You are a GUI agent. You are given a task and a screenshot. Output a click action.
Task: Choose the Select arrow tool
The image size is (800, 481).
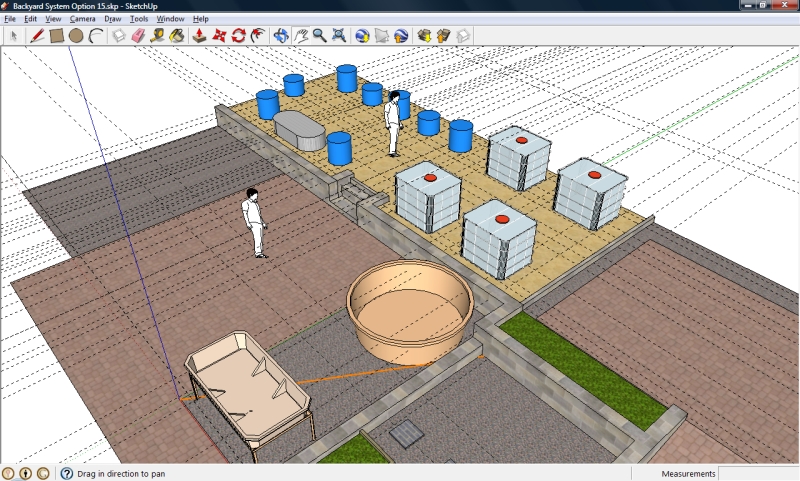(x=13, y=35)
